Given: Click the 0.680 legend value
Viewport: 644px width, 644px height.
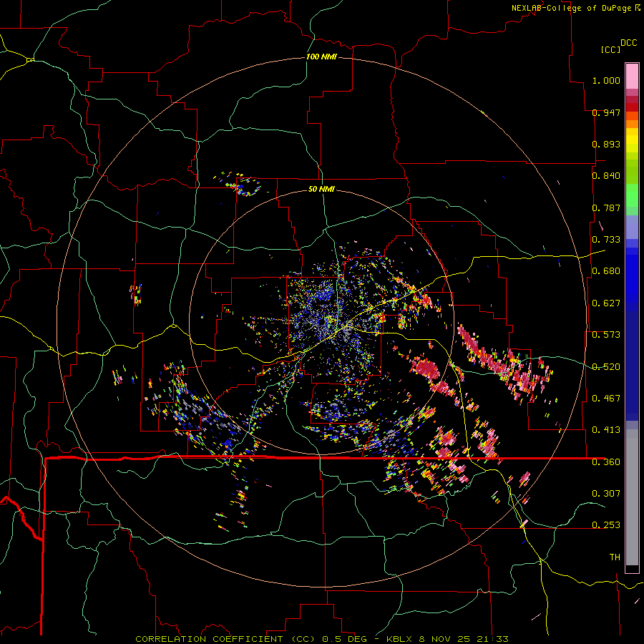Looking at the screenshot, I should point(606,271).
